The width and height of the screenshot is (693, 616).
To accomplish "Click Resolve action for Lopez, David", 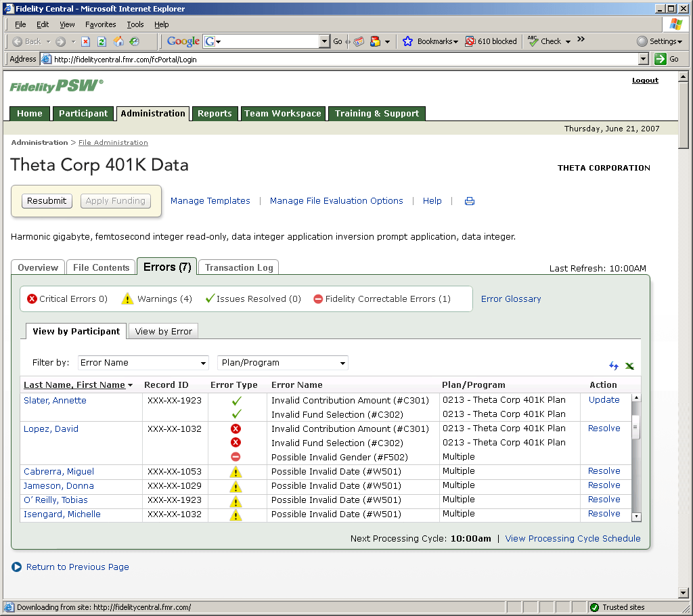I will pos(604,428).
